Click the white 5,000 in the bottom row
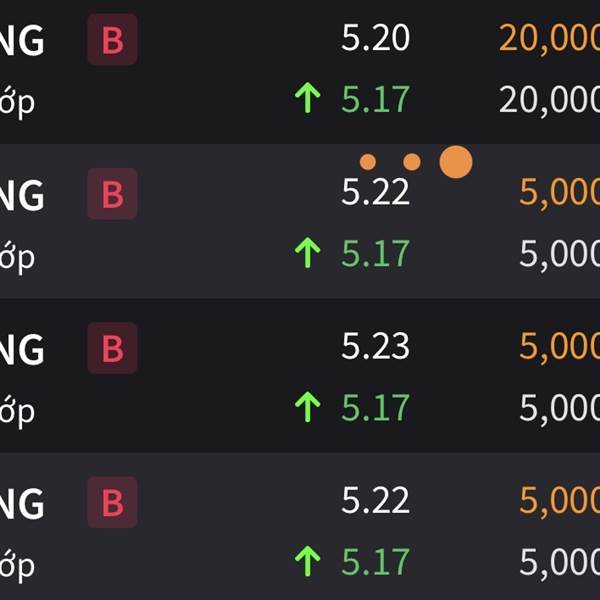The width and height of the screenshot is (600, 600). coord(559,563)
